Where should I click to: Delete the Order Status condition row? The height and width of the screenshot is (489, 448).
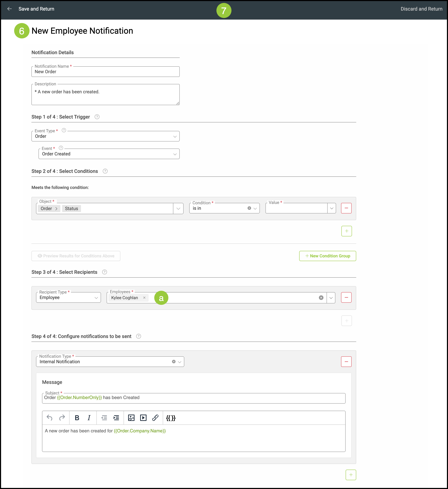pyautogui.click(x=346, y=208)
